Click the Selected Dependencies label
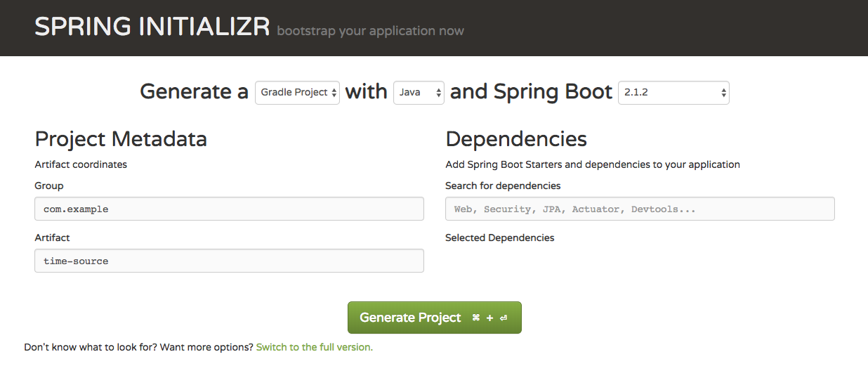868x378 pixels. point(500,237)
